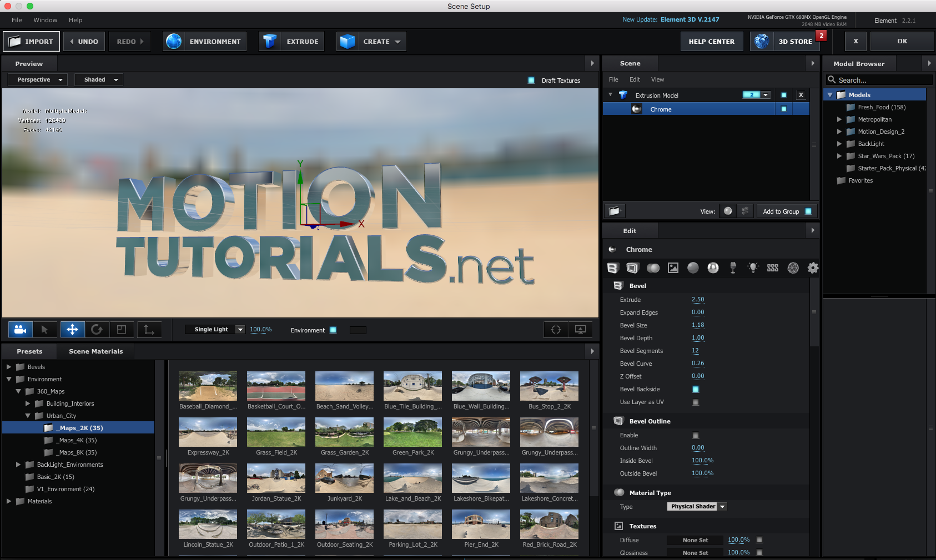Screen dimensions: 936x560
Task: Open the HELP CENTER button
Action: 712,41
